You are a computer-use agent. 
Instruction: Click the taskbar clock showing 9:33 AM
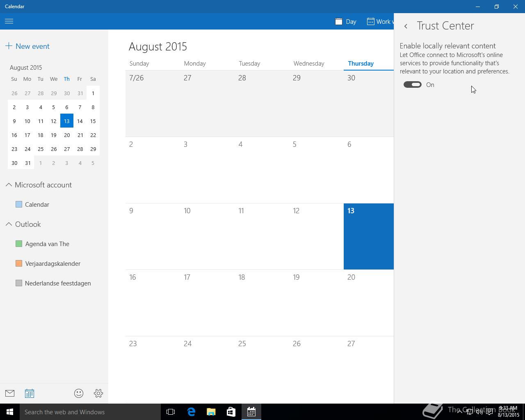coord(509,412)
